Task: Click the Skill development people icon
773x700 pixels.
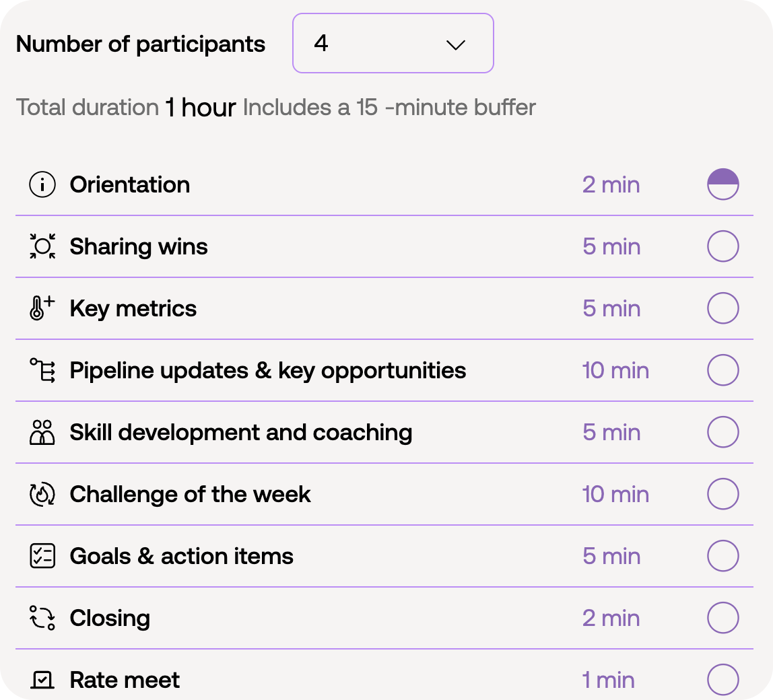Action: click(42, 432)
